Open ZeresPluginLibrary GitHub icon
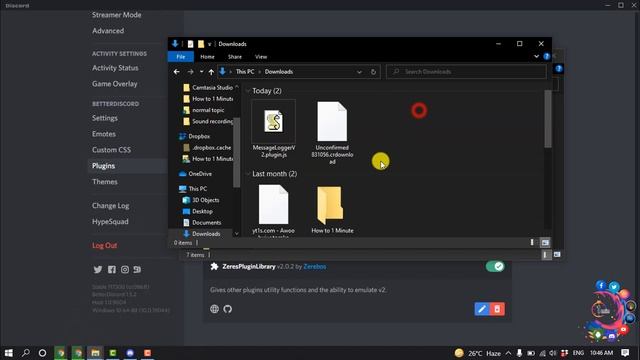Screen dimensions: 640x360 tap(228, 309)
